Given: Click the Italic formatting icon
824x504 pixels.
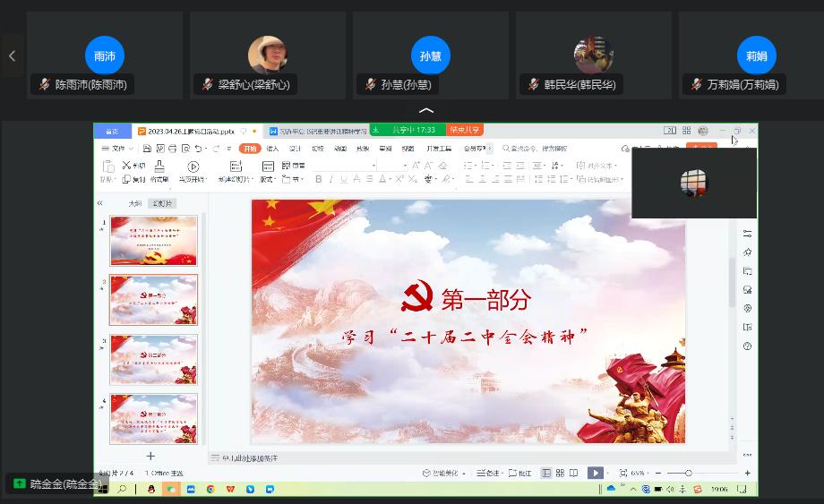Looking at the screenshot, I should click(x=331, y=180).
